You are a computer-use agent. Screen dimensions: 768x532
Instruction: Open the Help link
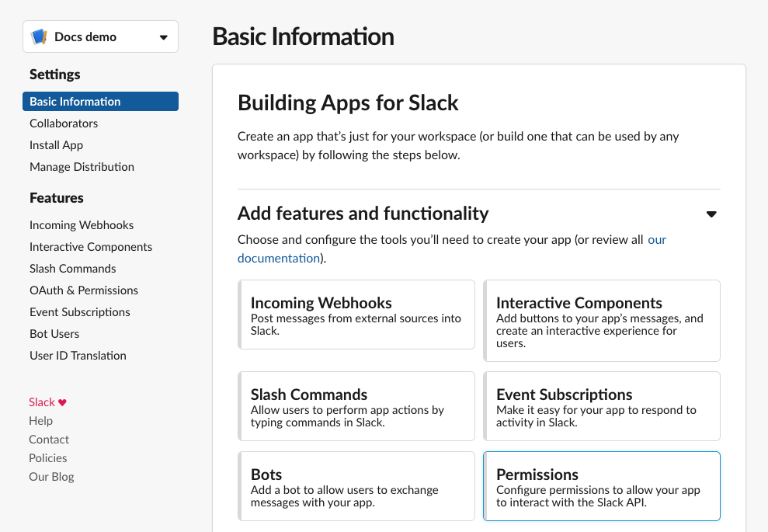tap(40, 421)
